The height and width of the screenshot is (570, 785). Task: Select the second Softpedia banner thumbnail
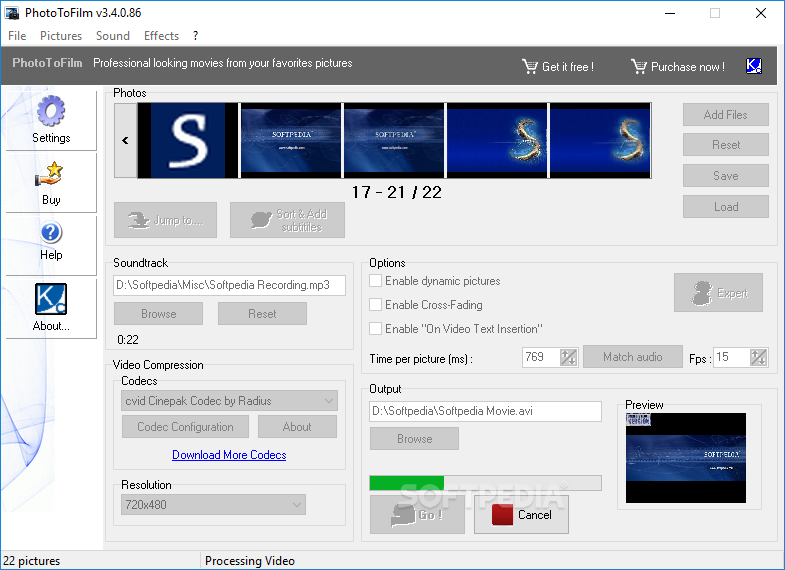tap(394, 141)
